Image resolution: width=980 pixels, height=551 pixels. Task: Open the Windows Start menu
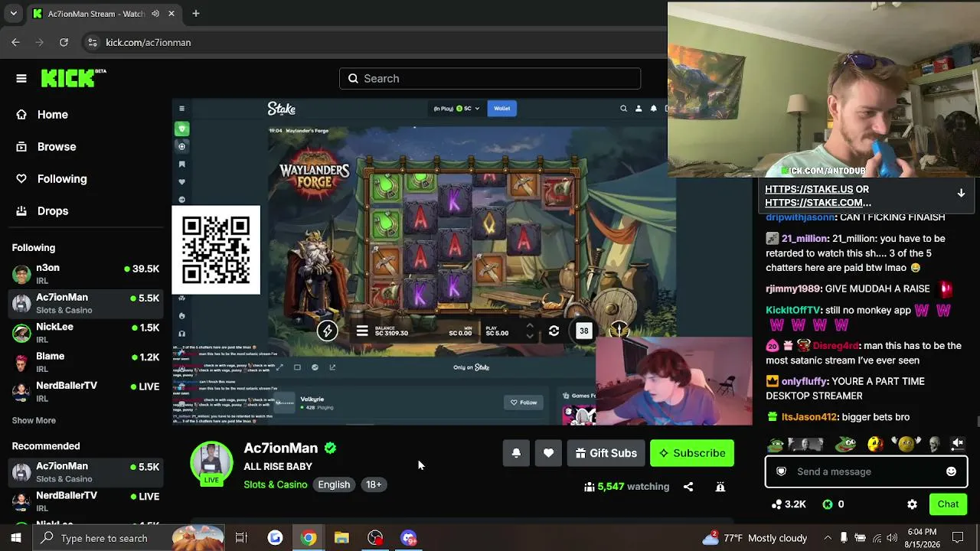point(15,538)
